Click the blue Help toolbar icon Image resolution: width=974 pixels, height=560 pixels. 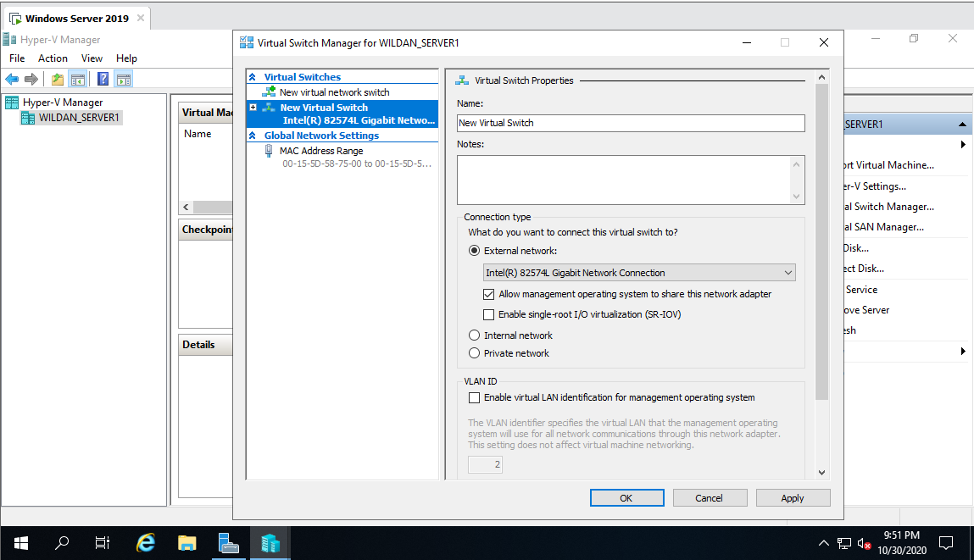pyautogui.click(x=103, y=79)
